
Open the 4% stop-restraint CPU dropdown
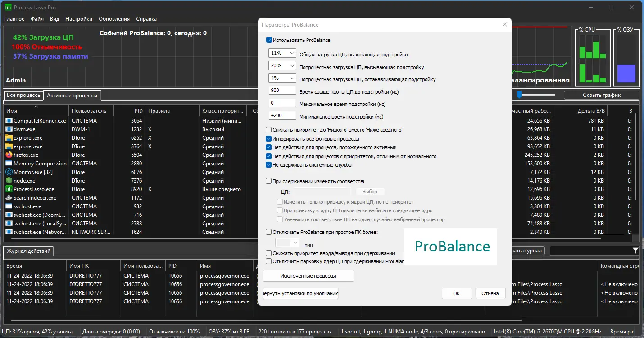tap(282, 78)
